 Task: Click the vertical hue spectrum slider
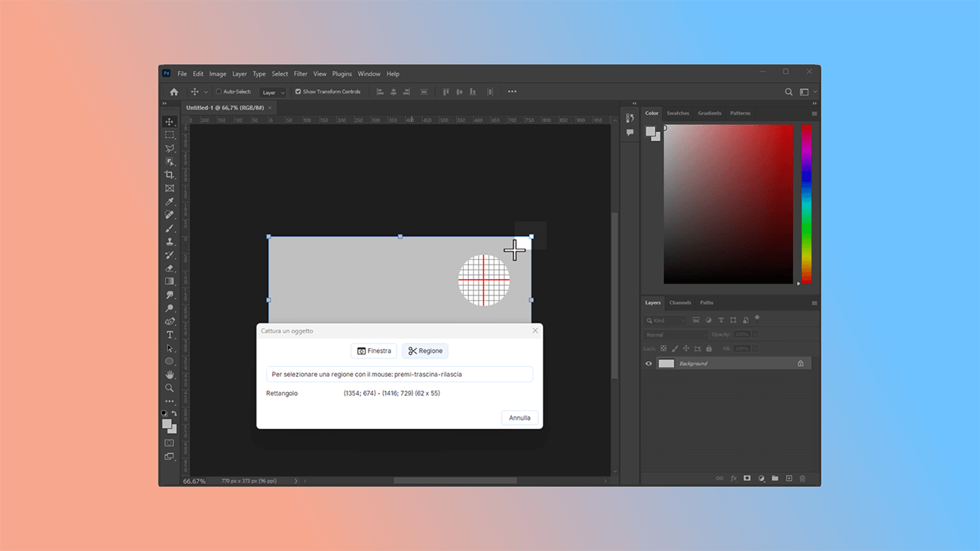point(806,204)
